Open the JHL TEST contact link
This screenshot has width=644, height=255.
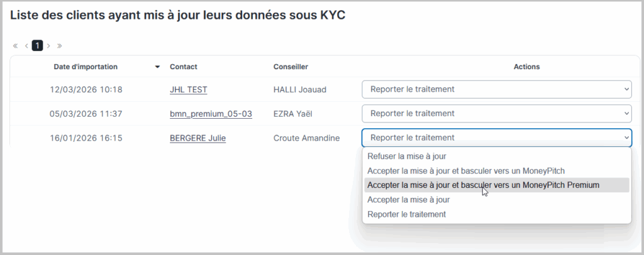point(188,90)
